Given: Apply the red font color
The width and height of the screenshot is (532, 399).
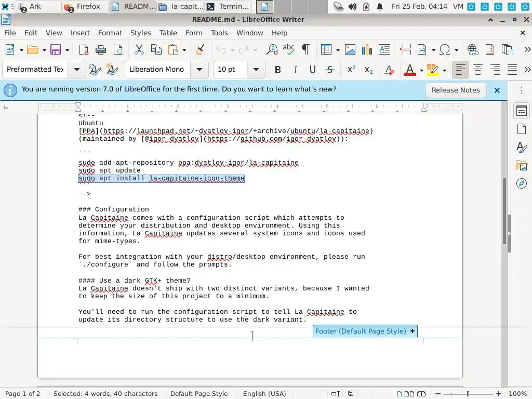Looking at the screenshot, I should coord(410,70).
